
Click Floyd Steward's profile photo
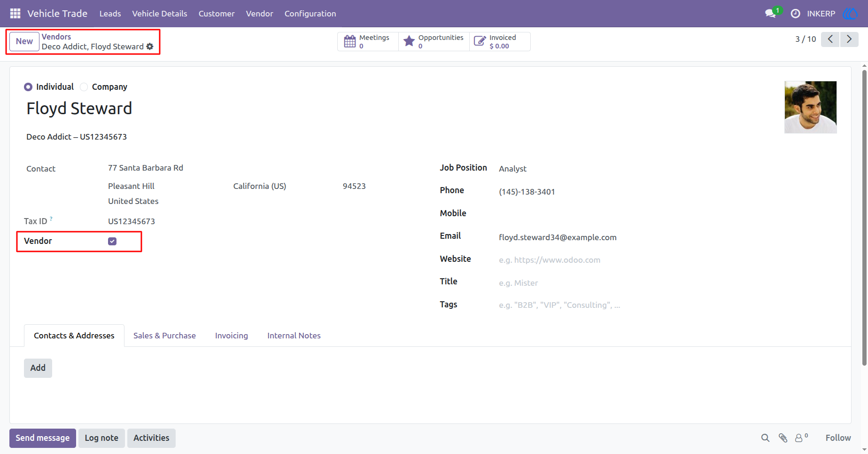tap(811, 107)
